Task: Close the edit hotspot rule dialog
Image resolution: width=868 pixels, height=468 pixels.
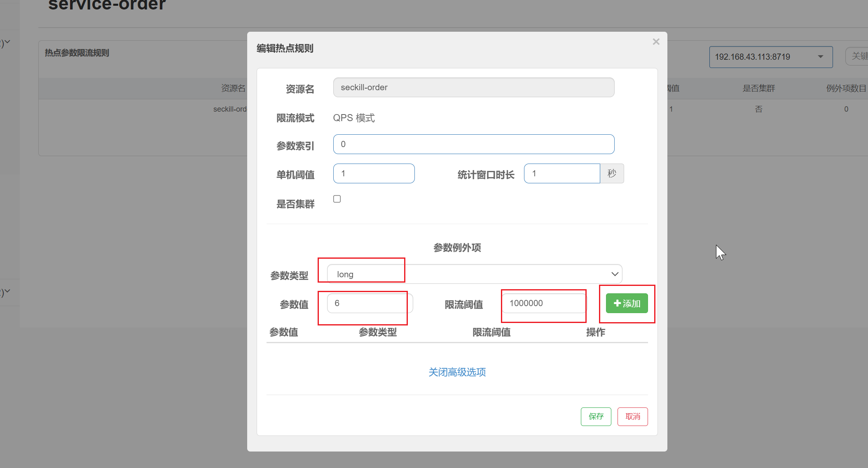Action: point(656,42)
